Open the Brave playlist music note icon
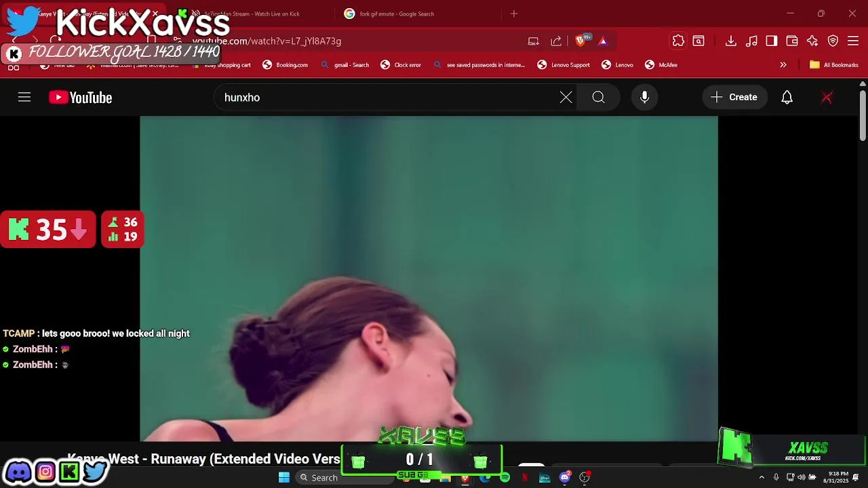The image size is (868, 488). click(751, 41)
